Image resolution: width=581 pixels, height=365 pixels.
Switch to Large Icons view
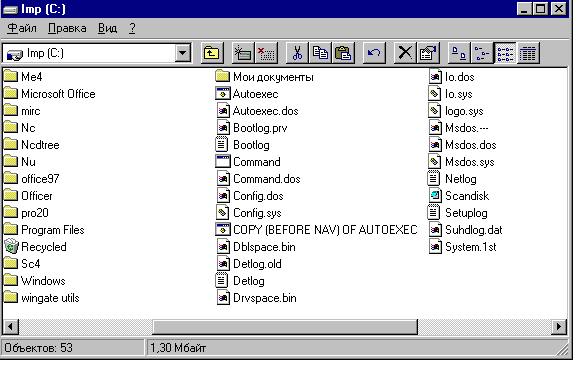(x=459, y=53)
